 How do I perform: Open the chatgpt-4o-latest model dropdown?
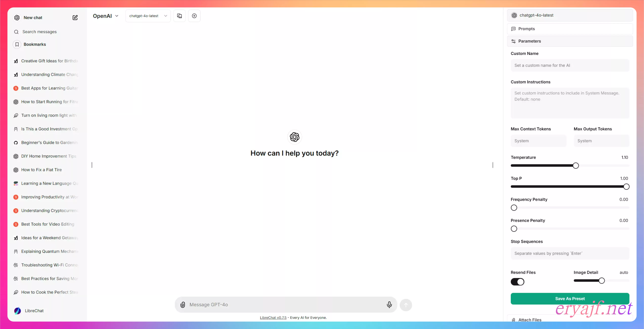148,16
